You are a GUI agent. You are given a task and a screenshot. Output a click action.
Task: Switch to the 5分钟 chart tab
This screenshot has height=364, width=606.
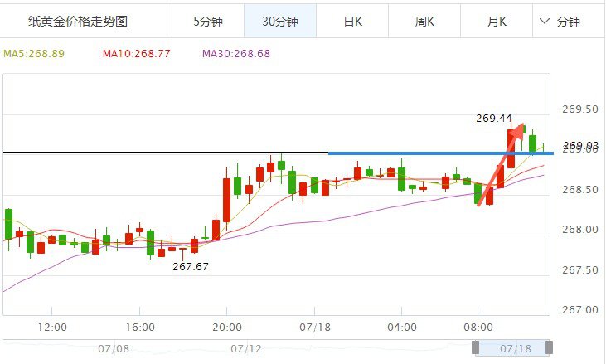coord(208,22)
